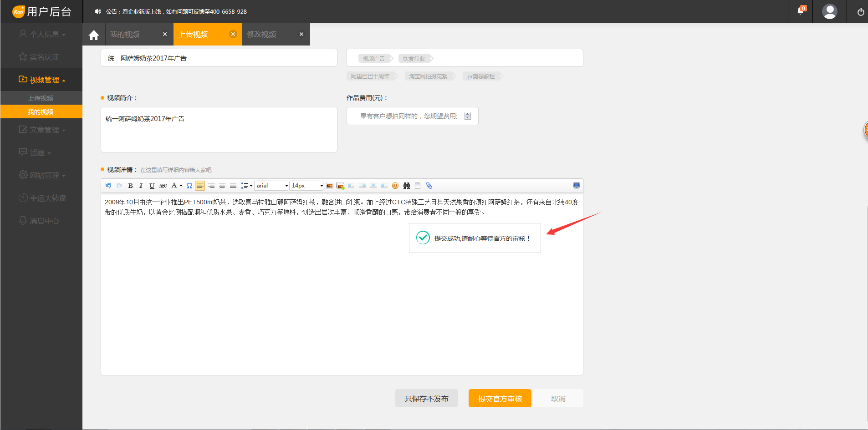Viewport: 868px width, 430px height.
Task: Expand the 文章管理 sidebar menu
Action: coord(42,130)
